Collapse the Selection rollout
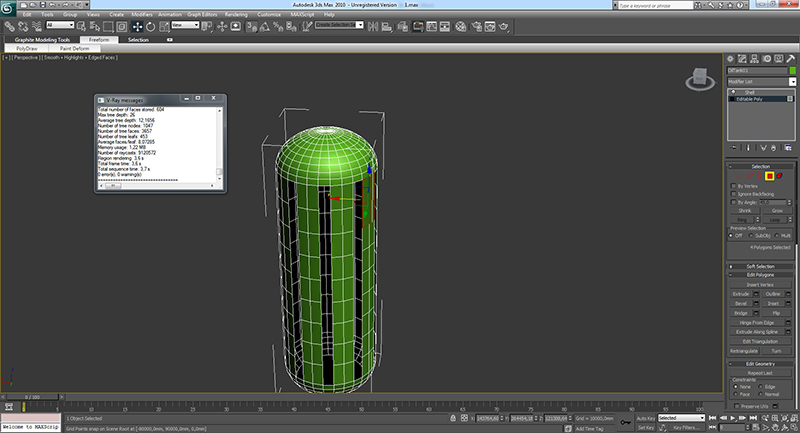This screenshot has width=800, height=433. (x=760, y=166)
